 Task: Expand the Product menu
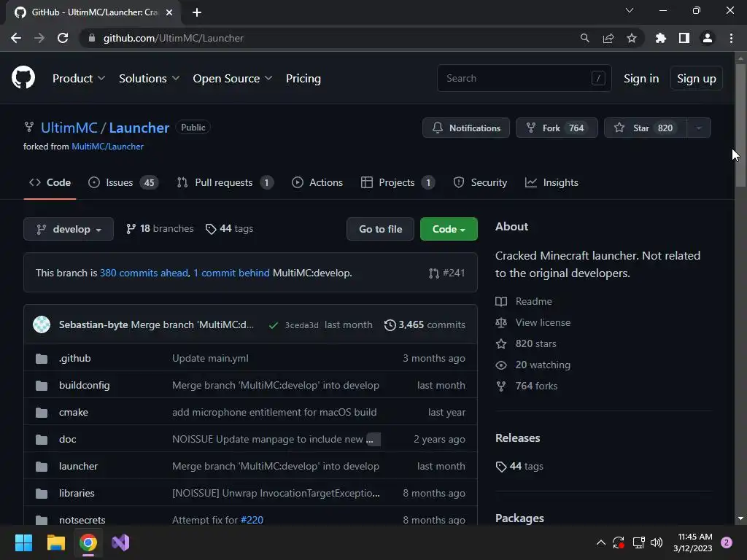click(x=79, y=78)
